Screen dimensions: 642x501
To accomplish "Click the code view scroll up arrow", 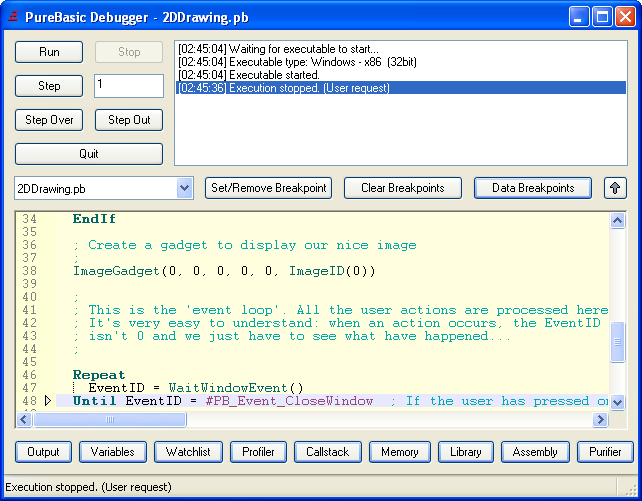I will (617, 221).
